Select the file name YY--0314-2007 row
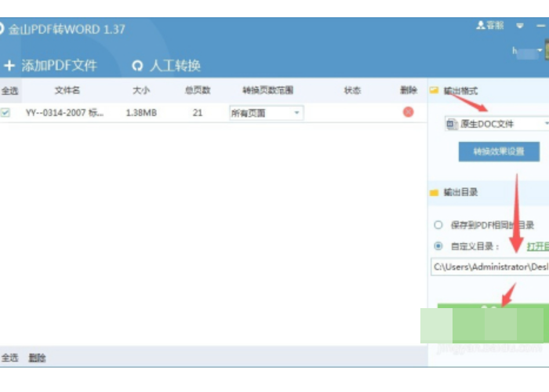The width and height of the screenshot is (549, 392). (64, 113)
